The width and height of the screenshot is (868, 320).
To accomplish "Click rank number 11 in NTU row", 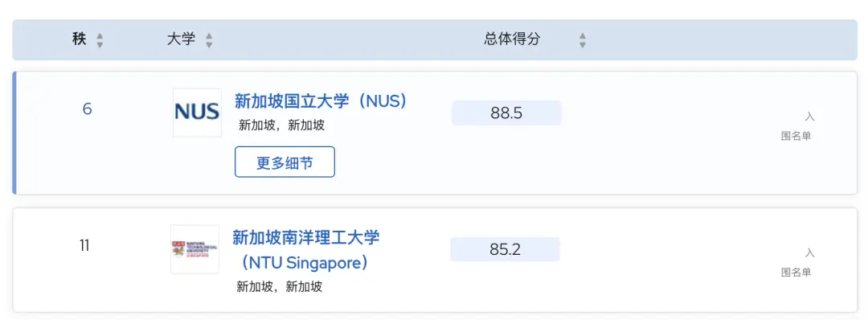I will pyautogui.click(x=84, y=245).
